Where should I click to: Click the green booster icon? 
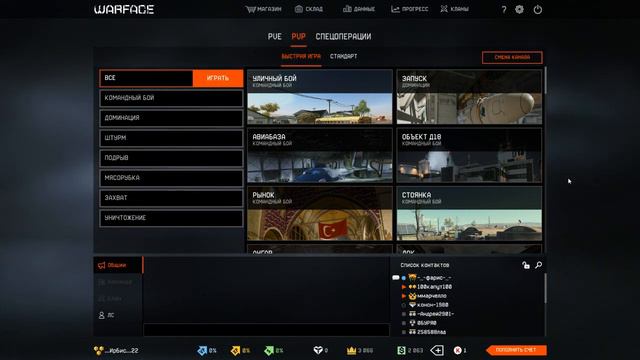coord(269,351)
